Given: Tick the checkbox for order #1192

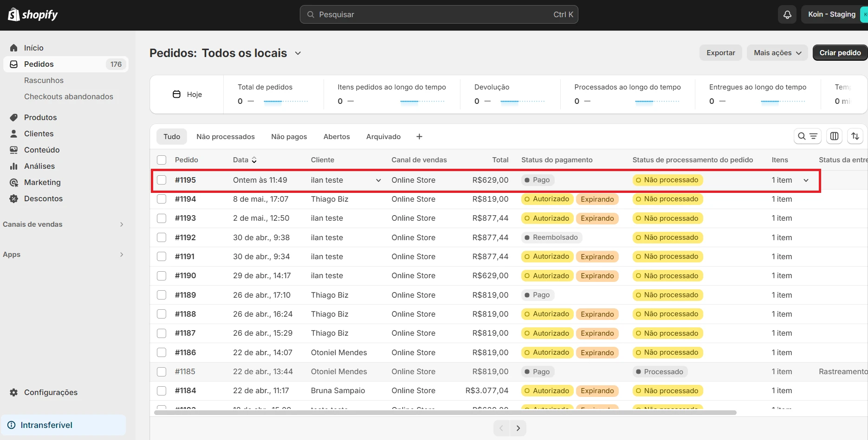Looking at the screenshot, I should [162, 237].
